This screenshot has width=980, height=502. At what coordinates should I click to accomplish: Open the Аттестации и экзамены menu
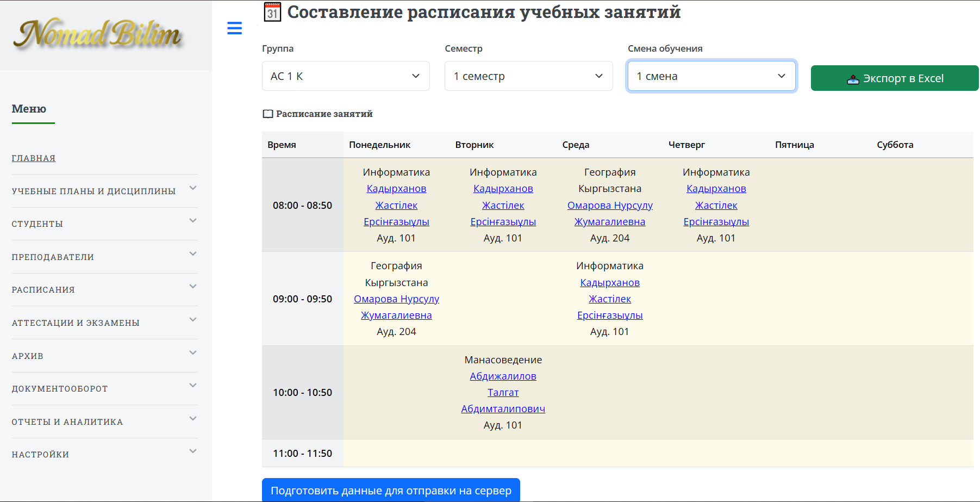[x=76, y=323]
